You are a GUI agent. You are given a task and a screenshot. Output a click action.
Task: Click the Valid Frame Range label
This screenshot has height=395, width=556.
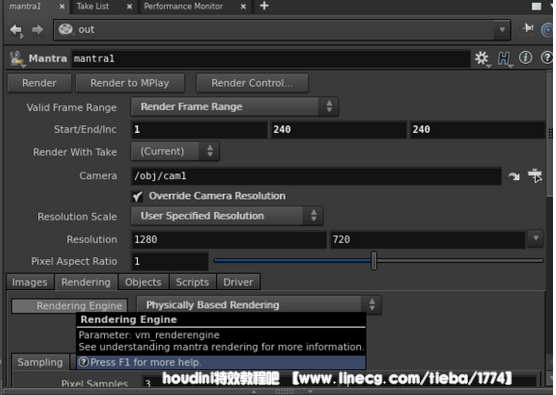pos(72,107)
